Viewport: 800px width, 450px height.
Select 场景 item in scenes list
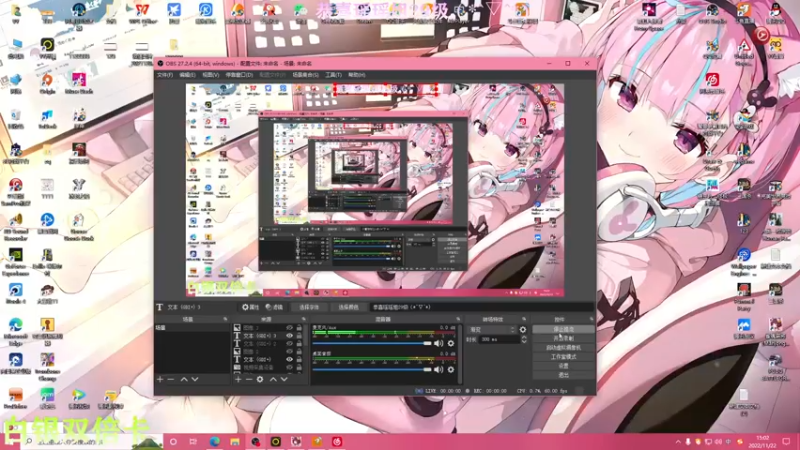pos(193,328)
